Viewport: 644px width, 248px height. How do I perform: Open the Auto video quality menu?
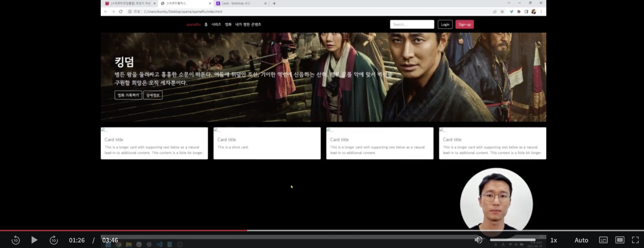(x=581, y=240)
